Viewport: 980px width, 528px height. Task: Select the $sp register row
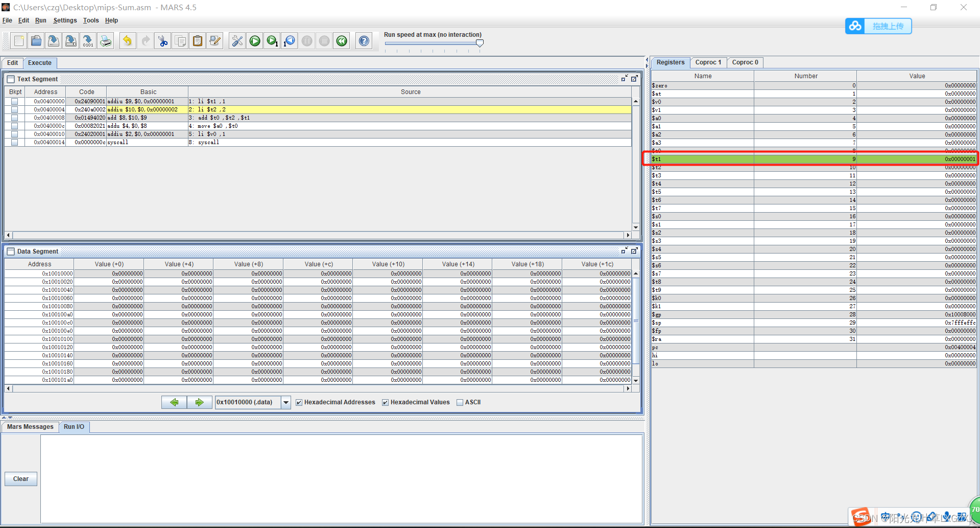814,323
